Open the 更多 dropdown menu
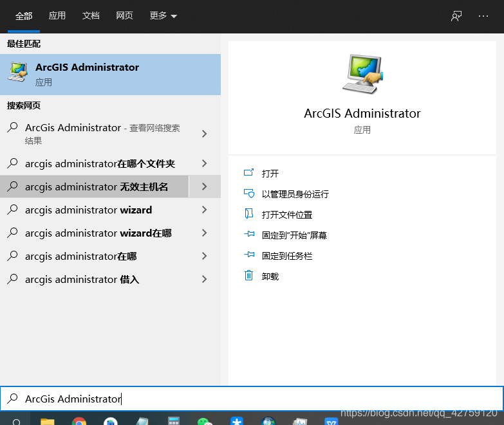 click(163, 15)
